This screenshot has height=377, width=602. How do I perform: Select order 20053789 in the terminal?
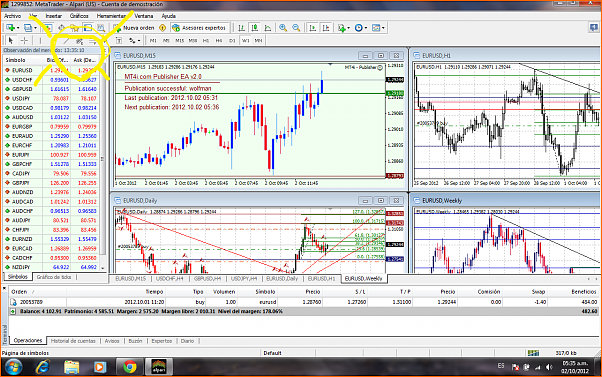coord(303,302)
